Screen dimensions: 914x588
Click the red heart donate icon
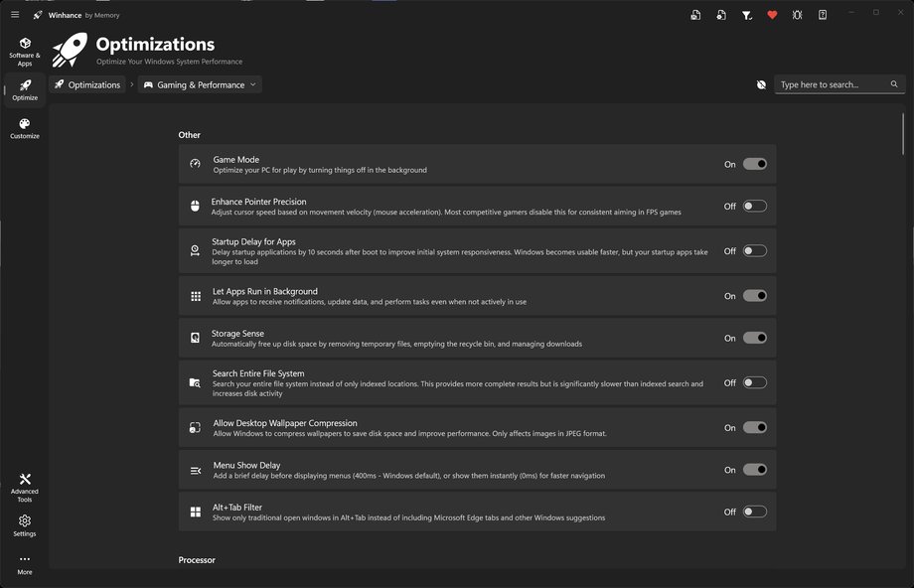coord(772,15)
